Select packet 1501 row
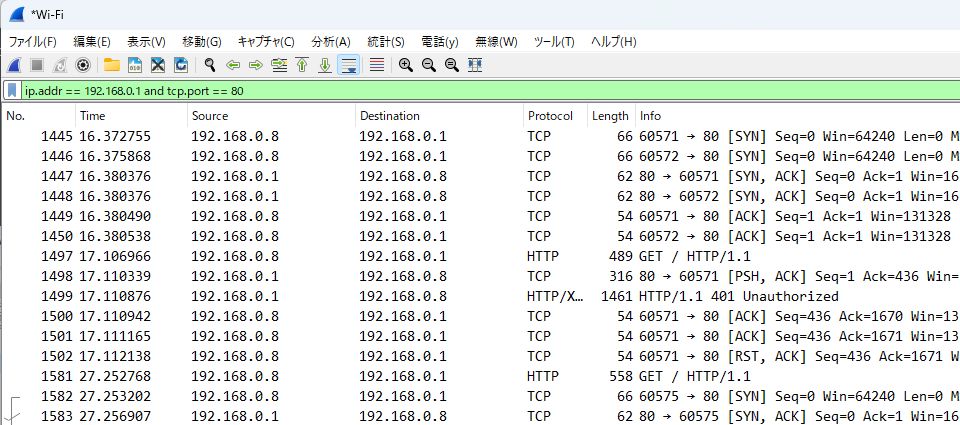960x425 pixels. (x=481, y=336)
